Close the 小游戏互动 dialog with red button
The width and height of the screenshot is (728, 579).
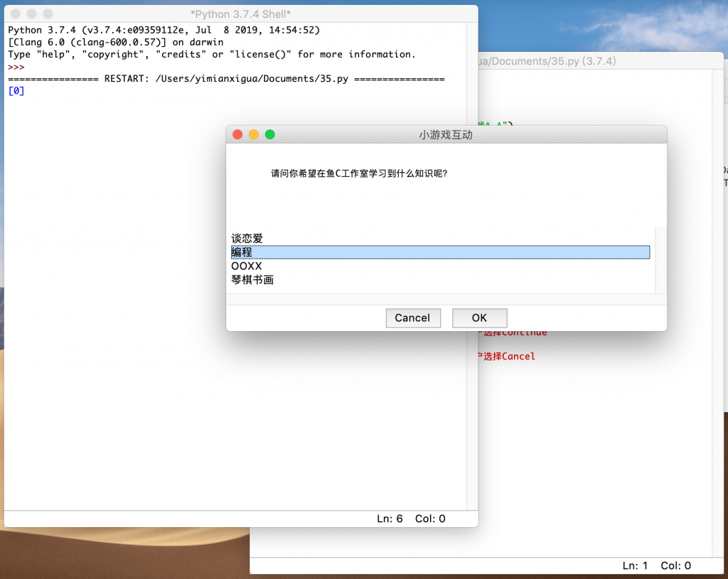tap(237, 134)
